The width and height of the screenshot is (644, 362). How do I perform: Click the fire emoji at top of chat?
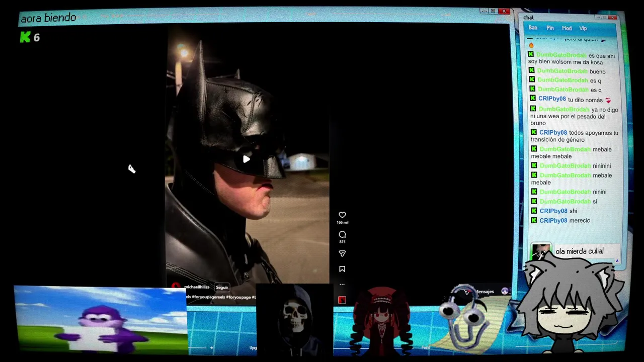coord(531,46)
